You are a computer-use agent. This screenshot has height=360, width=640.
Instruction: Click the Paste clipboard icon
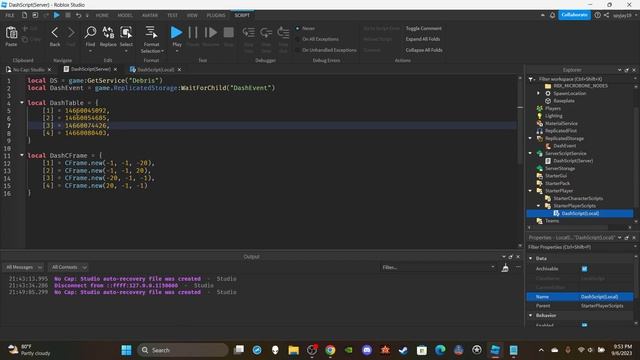[x=11, y=33]
